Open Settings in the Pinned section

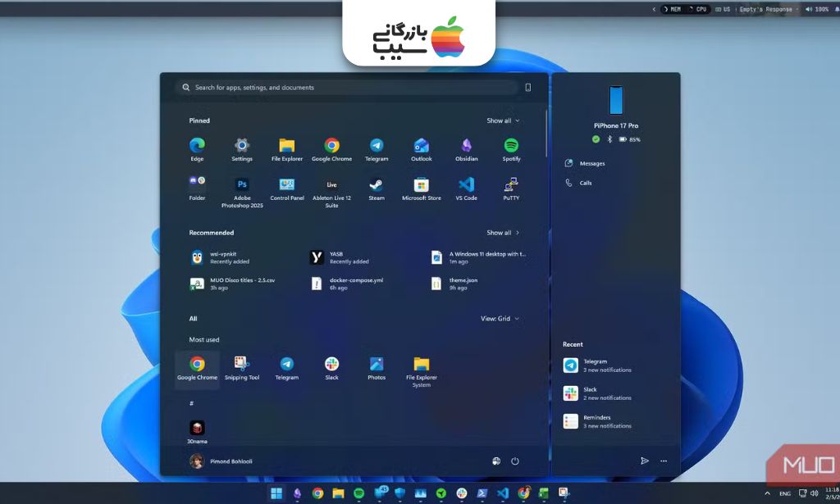click(x=242, y=149)
